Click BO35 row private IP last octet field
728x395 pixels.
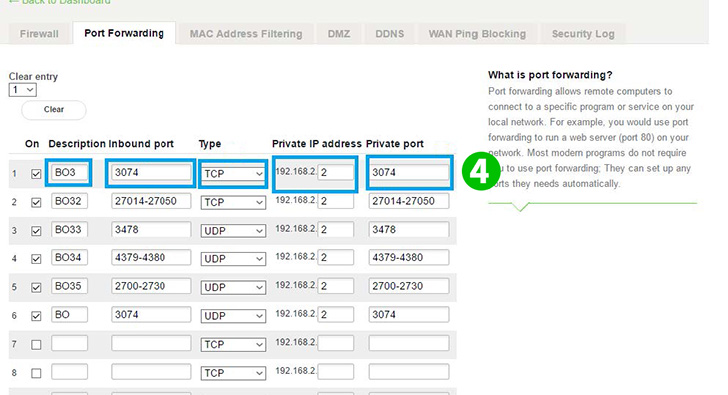pyautogui.click(x=336, y=286)
